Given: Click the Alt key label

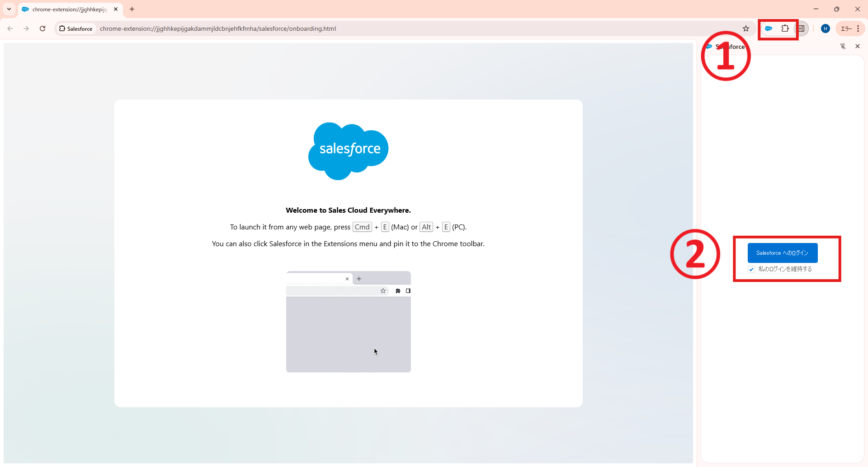Looking at the screenshot, I should click(426, 227).
